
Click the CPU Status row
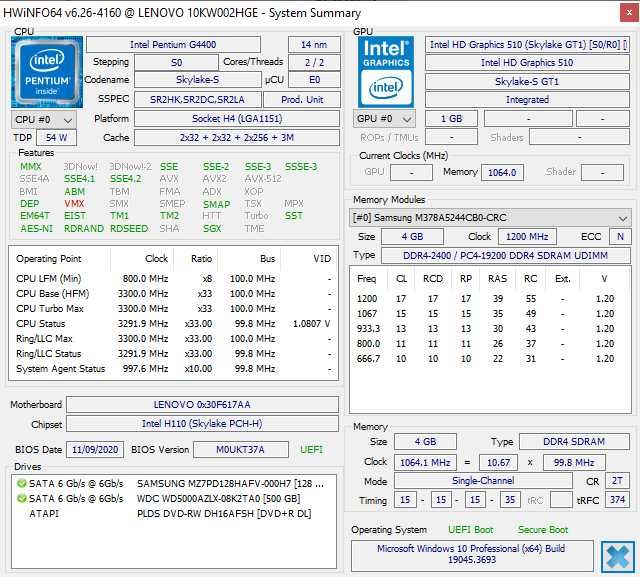click(x=173, y=324)
